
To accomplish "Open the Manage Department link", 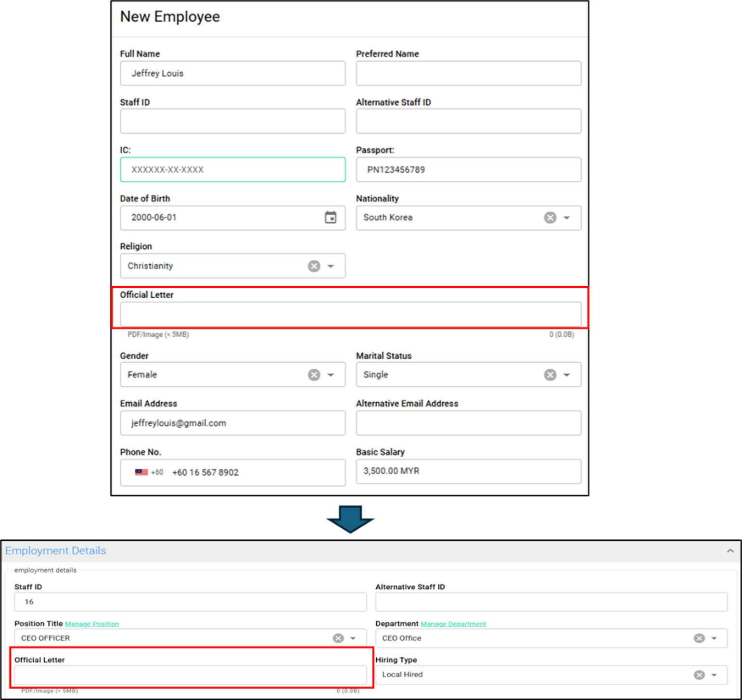I will [x=453, y=624].
